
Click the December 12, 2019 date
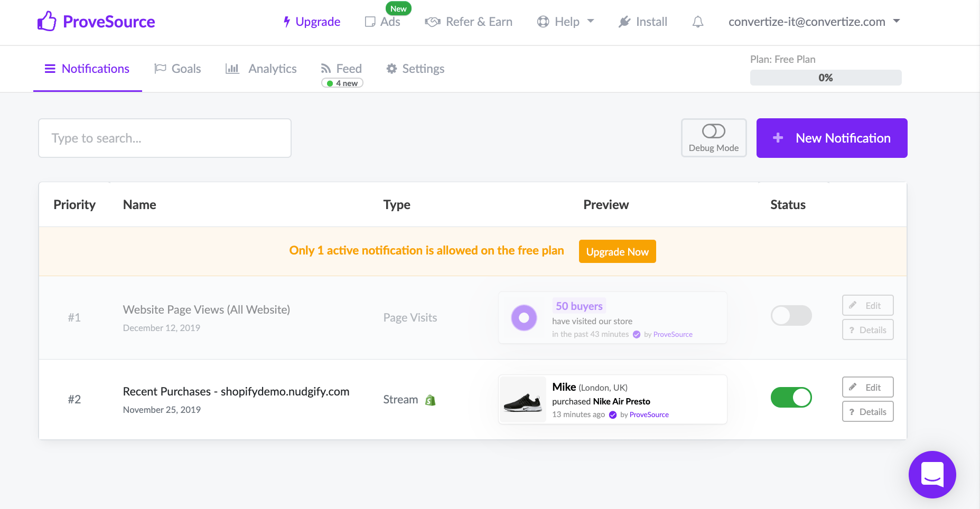[x=162, y=328]
